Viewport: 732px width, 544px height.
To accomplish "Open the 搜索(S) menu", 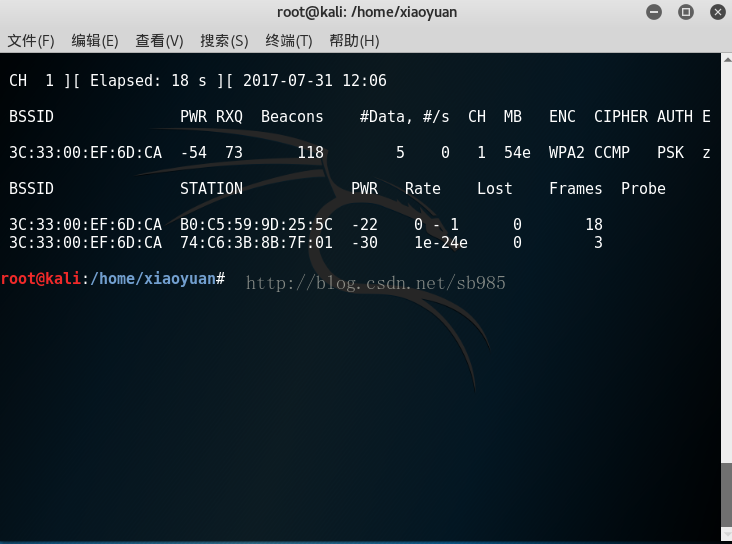I will (224, 41).
